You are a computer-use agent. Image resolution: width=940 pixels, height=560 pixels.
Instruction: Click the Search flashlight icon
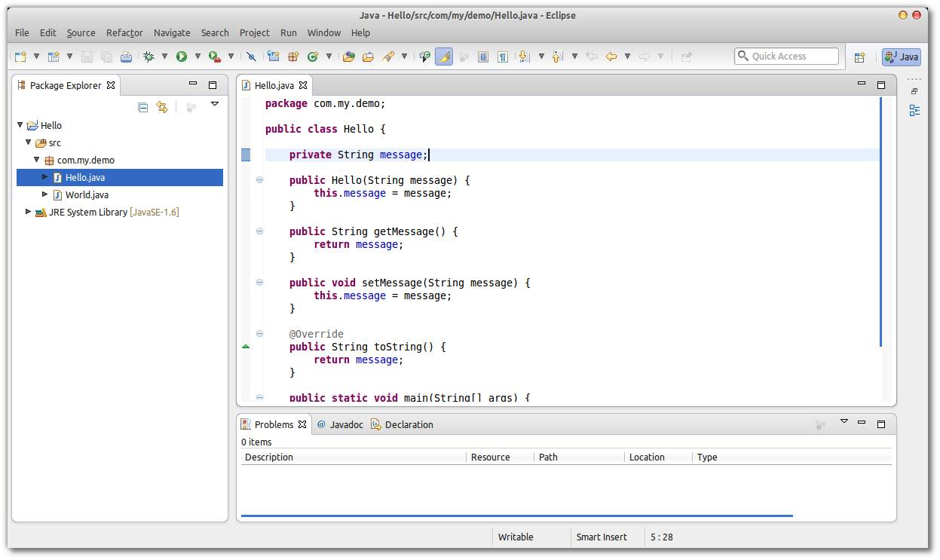pyautogui.click(x=388, y=57)
